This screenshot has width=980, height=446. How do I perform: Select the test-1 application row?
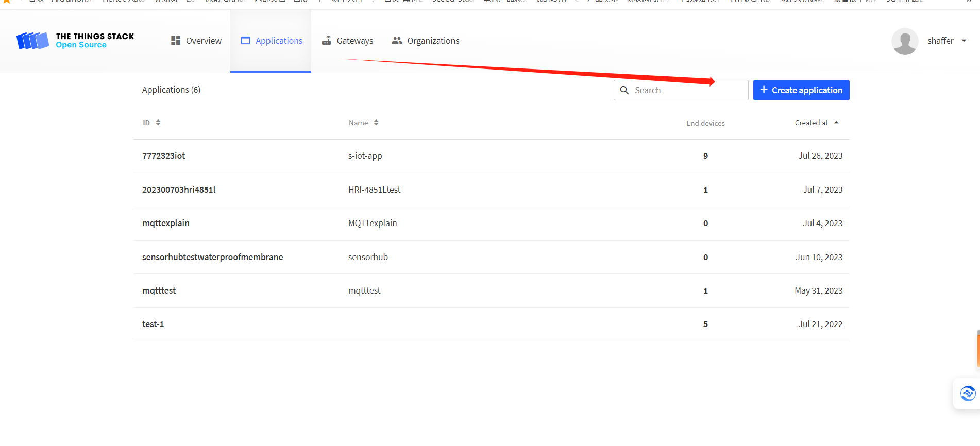click(153, 324)
